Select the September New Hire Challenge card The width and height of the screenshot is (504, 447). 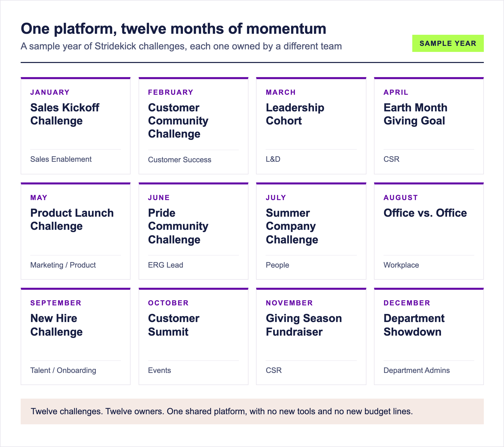pyautogui.click(x=76, y=336)
